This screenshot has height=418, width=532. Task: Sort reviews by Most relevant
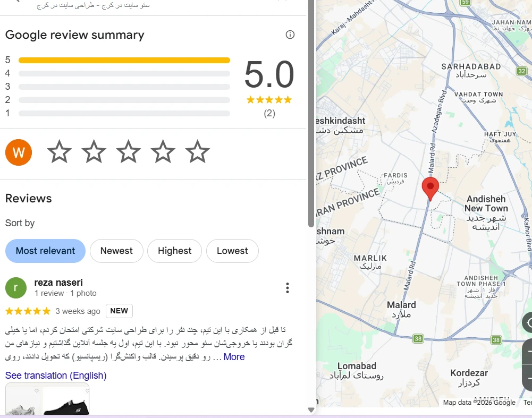pyautogui.click(x=46, y=251)
